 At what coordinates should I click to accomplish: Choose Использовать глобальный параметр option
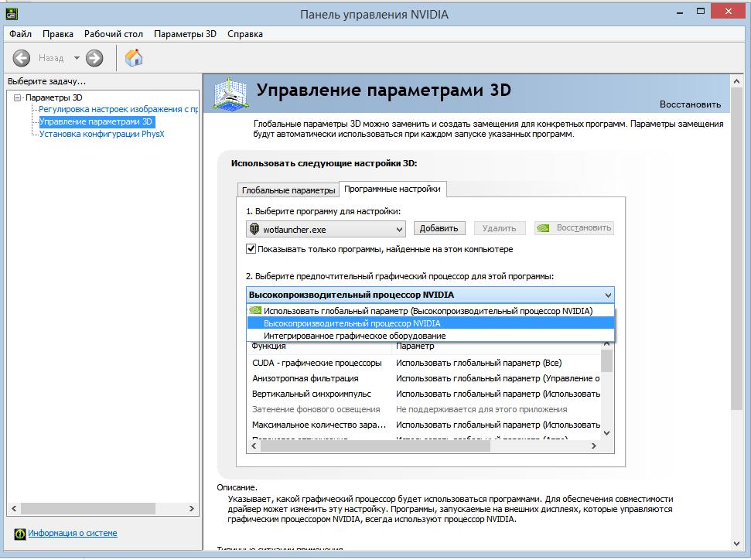click(x=431, y=311)
